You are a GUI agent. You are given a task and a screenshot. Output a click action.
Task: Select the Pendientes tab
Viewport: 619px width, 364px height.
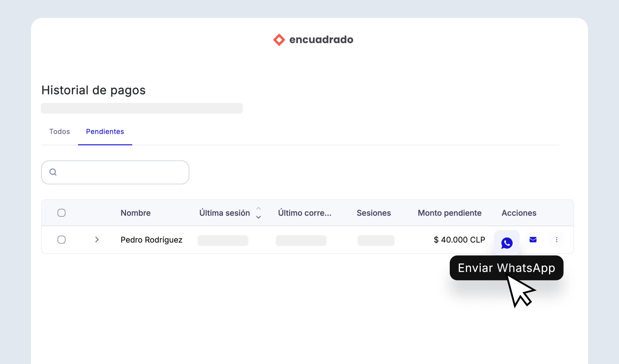click(105, 132)
